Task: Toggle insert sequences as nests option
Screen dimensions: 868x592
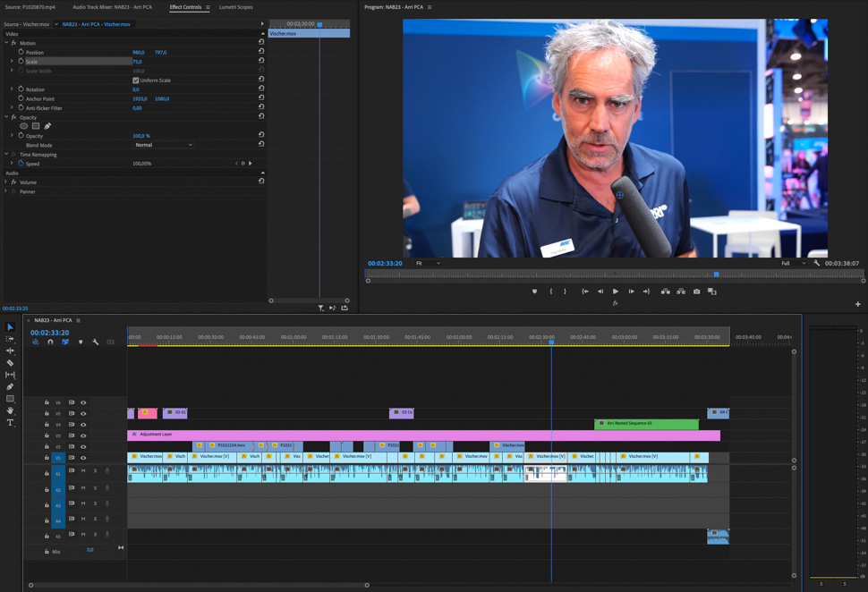Action: (x=36, y=342)
